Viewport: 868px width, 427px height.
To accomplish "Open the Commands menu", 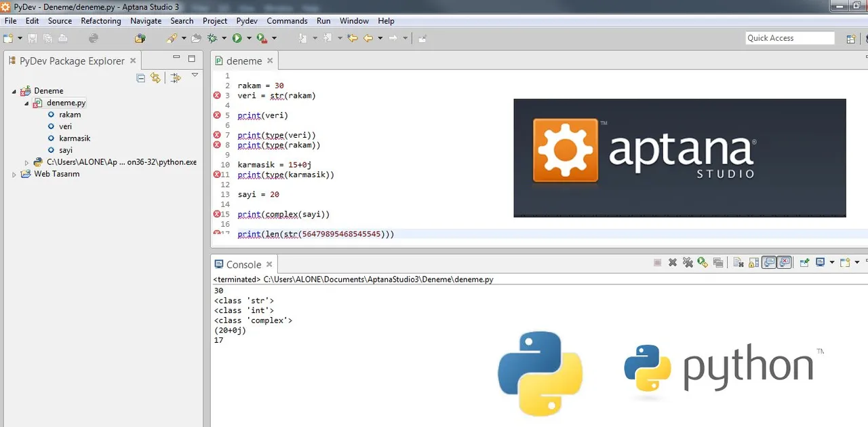I will point(287,21).
